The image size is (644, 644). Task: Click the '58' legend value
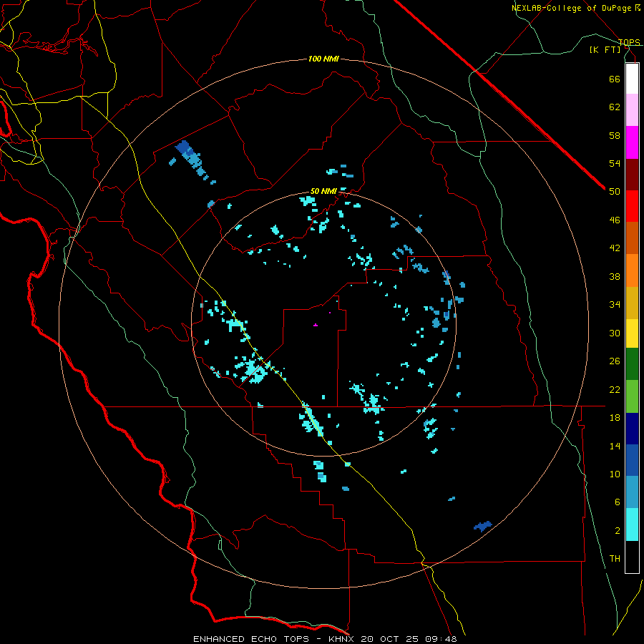click(x=615, y=135)
